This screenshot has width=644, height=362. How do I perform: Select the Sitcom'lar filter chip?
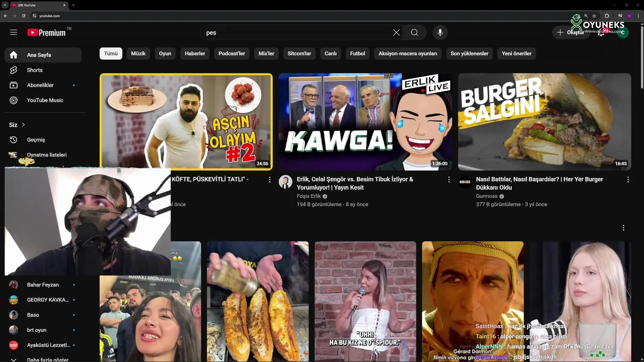click(x=299, y=53)
